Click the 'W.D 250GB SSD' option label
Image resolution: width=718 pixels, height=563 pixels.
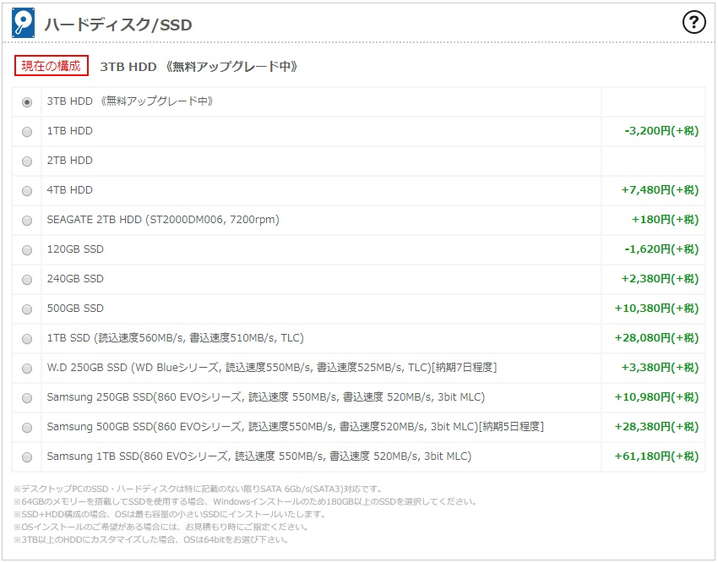click(272, 368)
